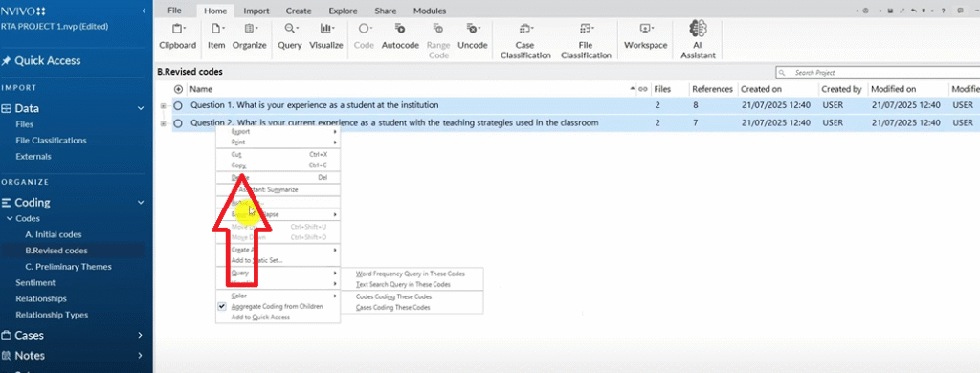Open A. Initial codes folder

pos(54,235)
